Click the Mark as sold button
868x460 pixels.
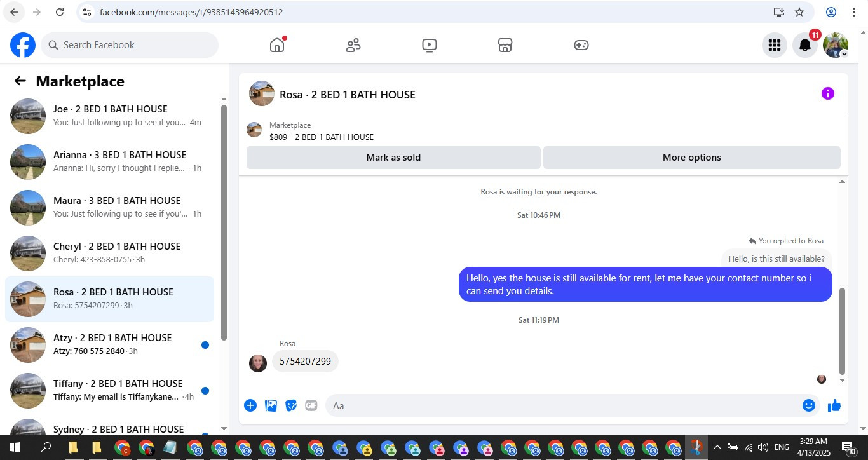click(393, 158)
